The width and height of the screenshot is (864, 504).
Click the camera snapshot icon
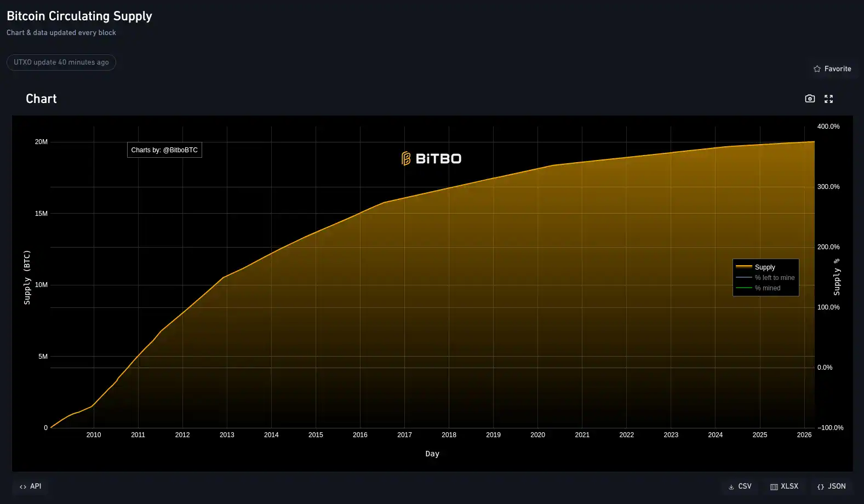[x=810, y=99]
